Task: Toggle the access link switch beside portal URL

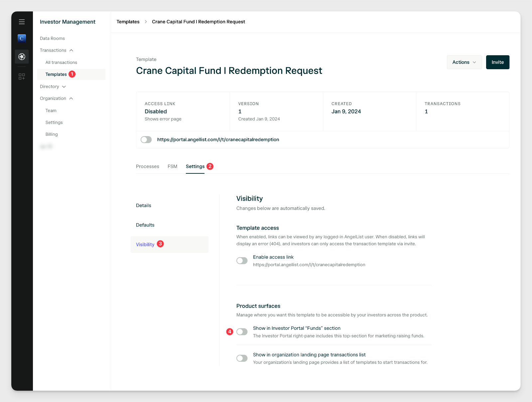Action: [x=146, y=140]
